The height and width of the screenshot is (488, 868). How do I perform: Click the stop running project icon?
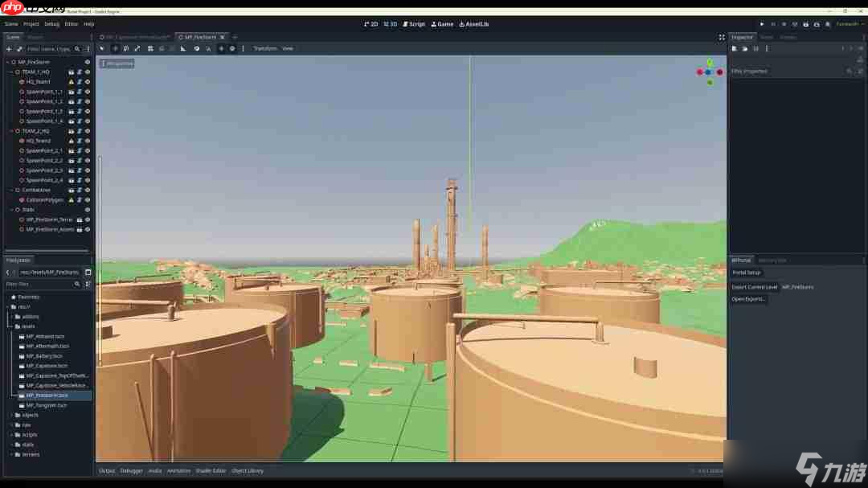pos(784,24)
